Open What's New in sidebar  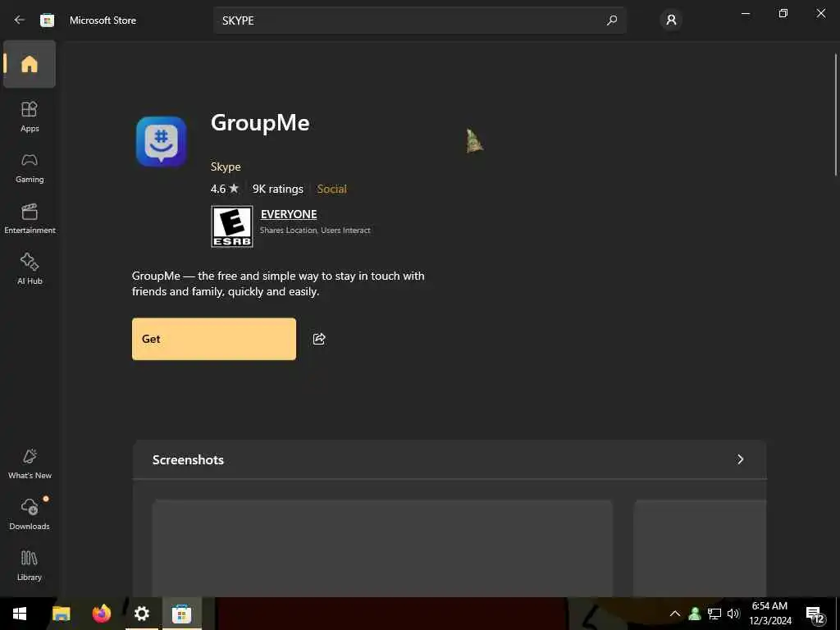tap(30, 463)
